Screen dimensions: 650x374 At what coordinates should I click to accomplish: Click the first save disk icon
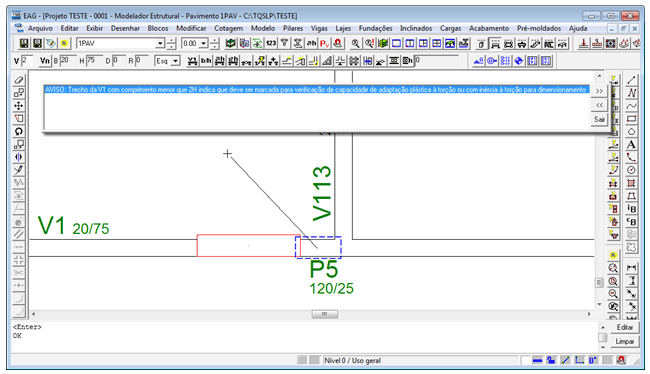[24, 43]
